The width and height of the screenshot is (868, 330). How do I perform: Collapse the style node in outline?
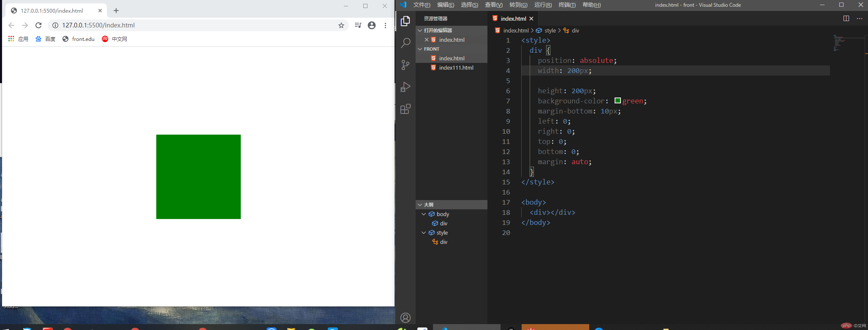[424, 233]
